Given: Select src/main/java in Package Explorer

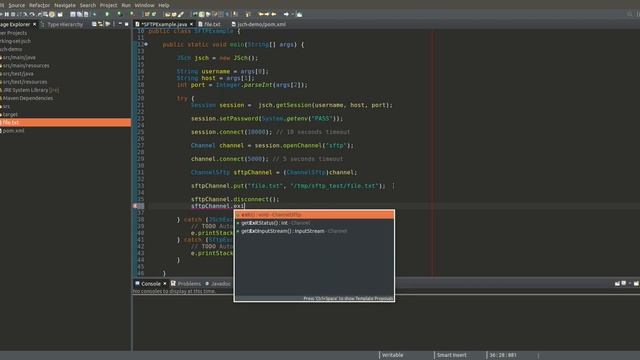Looking at the screenshot, I should tap(18, 57).
